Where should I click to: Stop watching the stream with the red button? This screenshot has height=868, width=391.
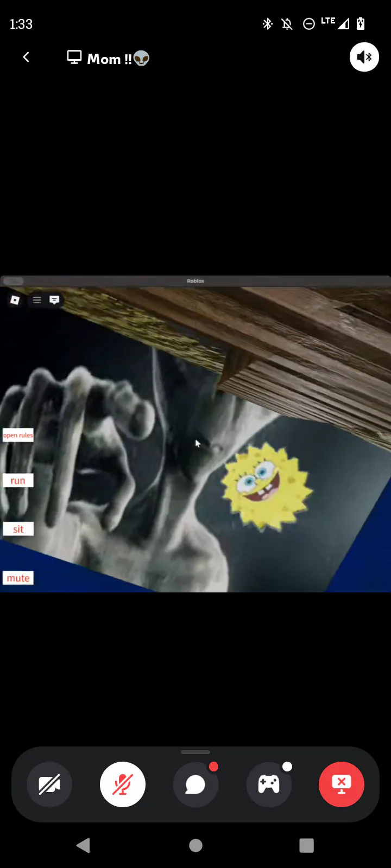click(342, 784)
